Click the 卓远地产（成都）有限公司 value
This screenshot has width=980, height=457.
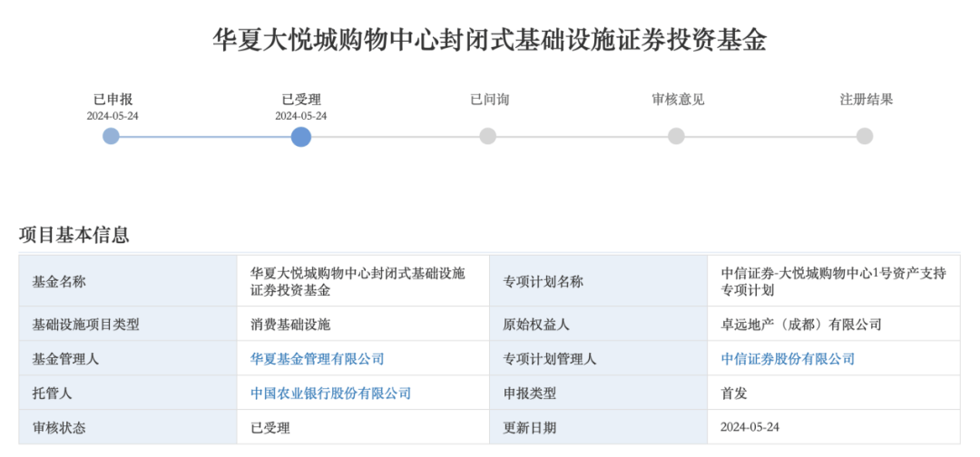coord(800,325)
